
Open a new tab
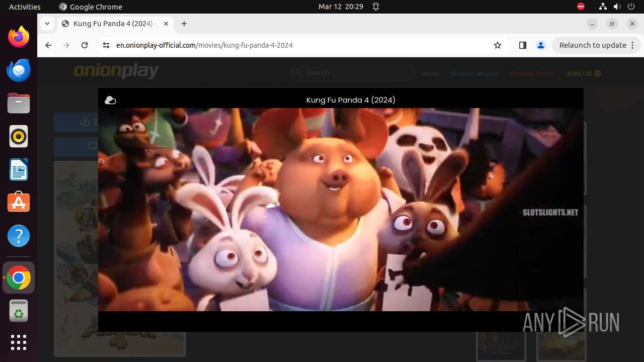coord(184,24)
